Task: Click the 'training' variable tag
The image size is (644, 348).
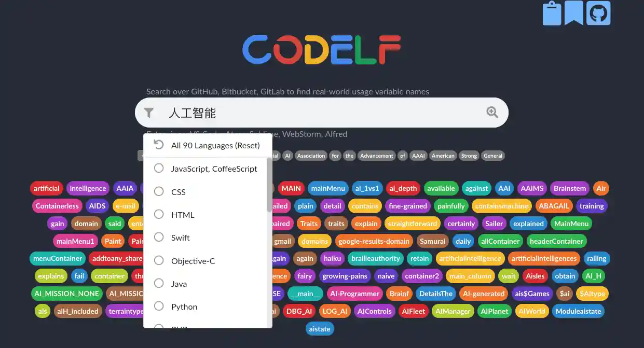Action: 592,206
